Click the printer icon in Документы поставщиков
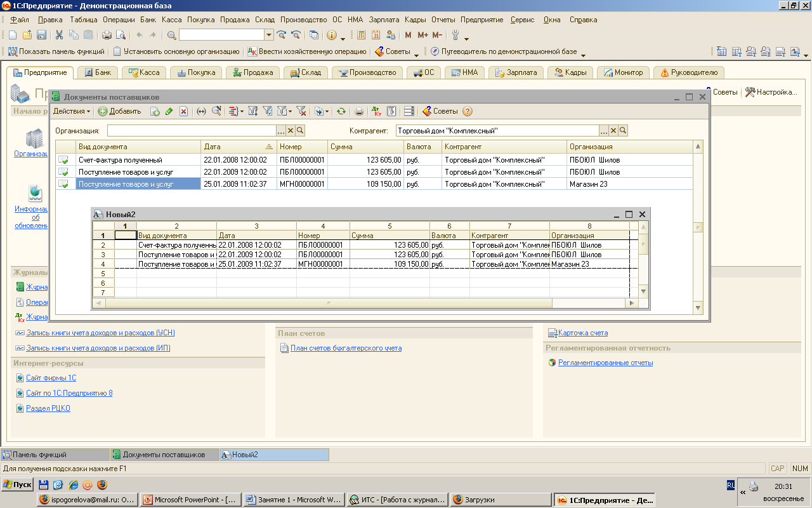Image resolution: width=812 pixels, height=508 pixels. 359,111
